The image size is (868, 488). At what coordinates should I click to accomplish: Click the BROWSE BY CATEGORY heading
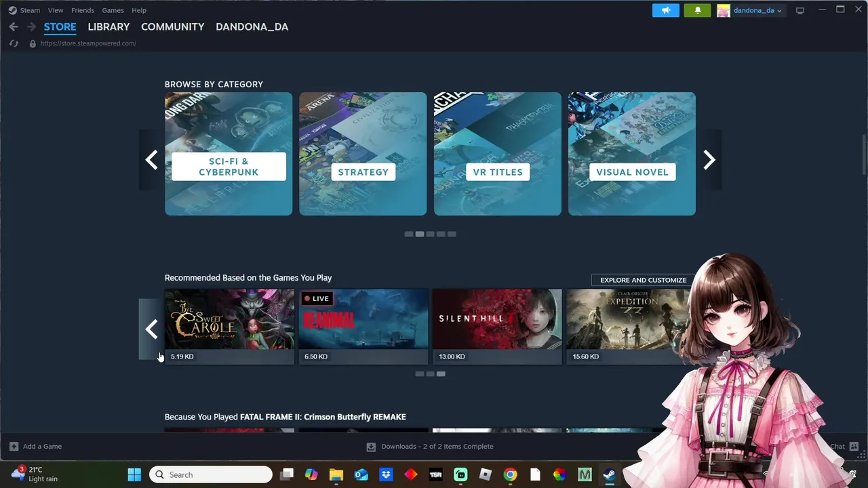click(x=214, y=84)
